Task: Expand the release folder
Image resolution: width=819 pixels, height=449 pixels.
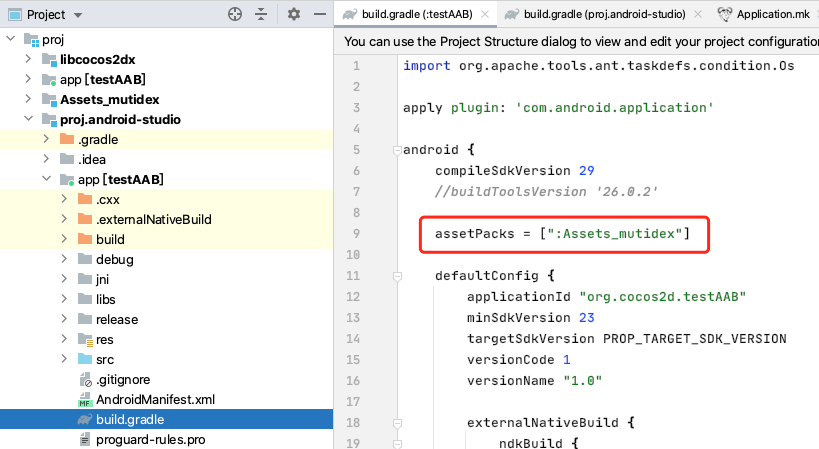Action: click(64, 319)
